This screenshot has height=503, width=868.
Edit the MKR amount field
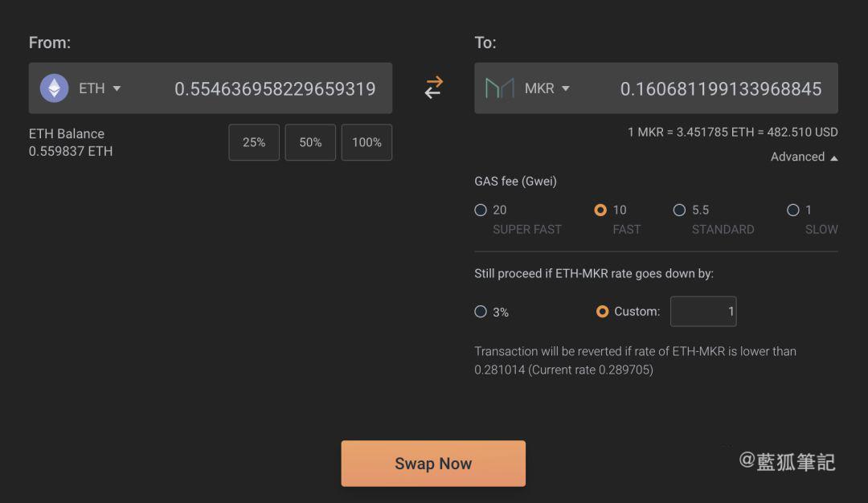[721, 88]
